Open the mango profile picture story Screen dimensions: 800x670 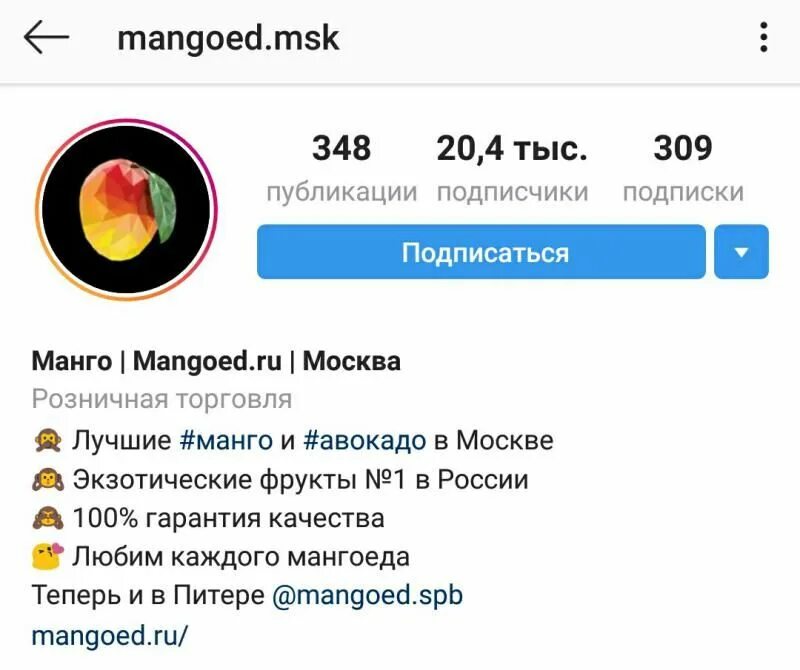pos(126,210)
